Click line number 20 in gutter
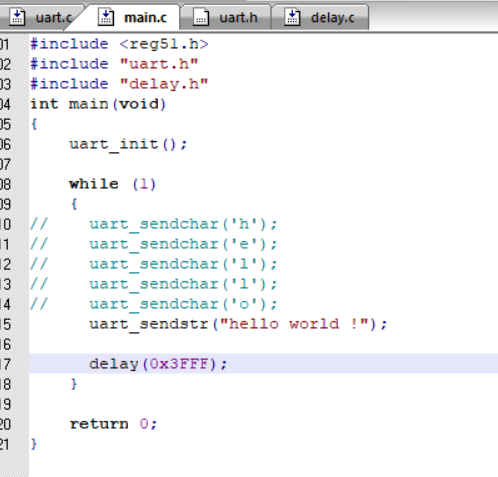The width and height of the screenshot is (498, 477). point(5,424)
